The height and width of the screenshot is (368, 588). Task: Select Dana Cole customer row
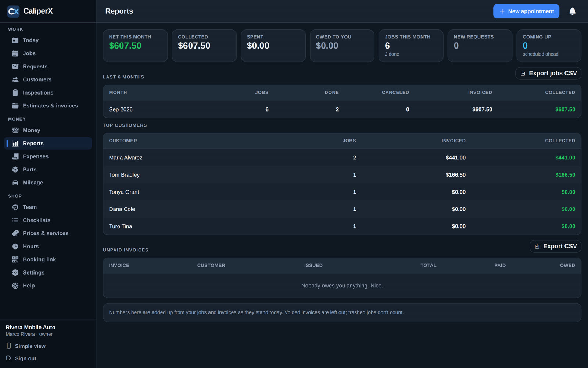point(342,209)
